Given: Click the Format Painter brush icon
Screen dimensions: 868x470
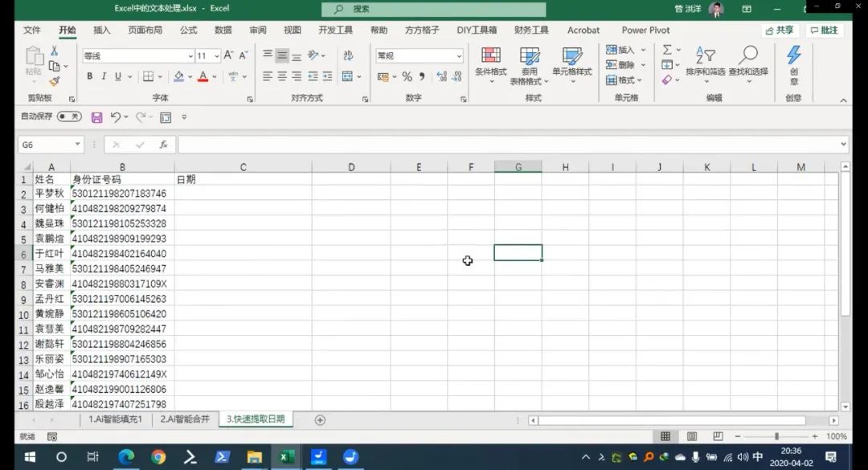Looking at the screenshot, I should [x=55, y=81].
